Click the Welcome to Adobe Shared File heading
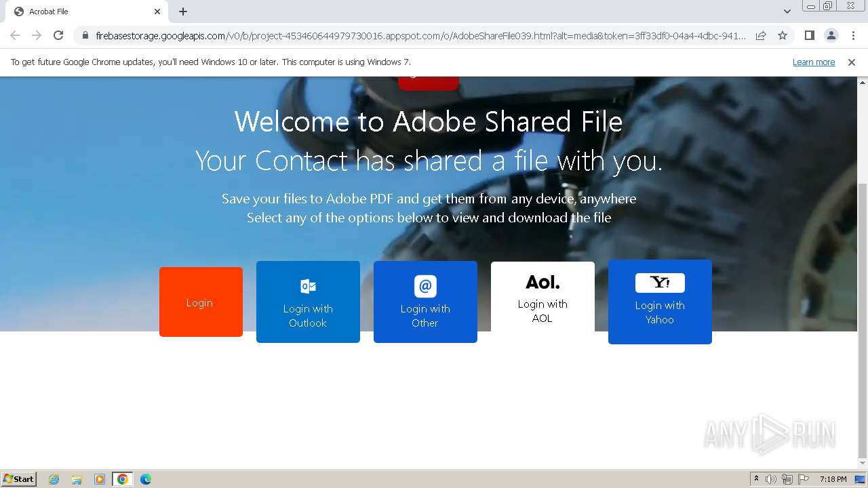Viewport: 868px width, 488px height. click(429, 122)
